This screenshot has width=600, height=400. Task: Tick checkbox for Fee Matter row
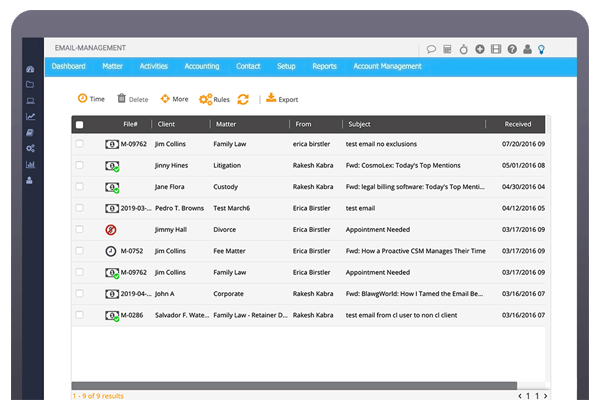tap(79, 251)
